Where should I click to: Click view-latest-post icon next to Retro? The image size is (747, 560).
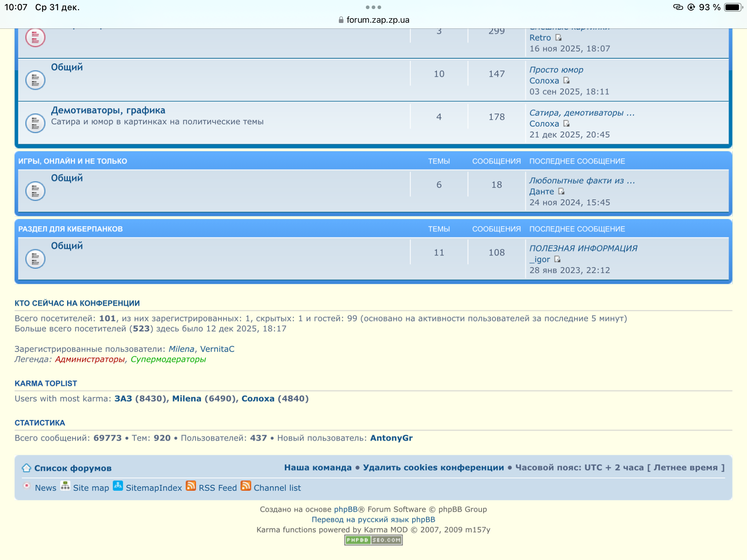[x=558, y=38]
